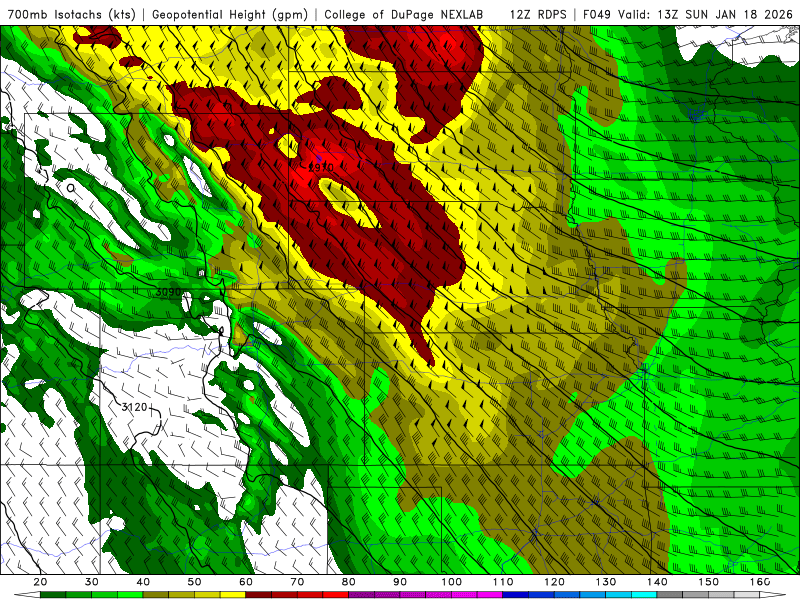This screenshot has height=600, width=800.
Task: Click the 70 knot legend label
Action: [x=297, y=582]
